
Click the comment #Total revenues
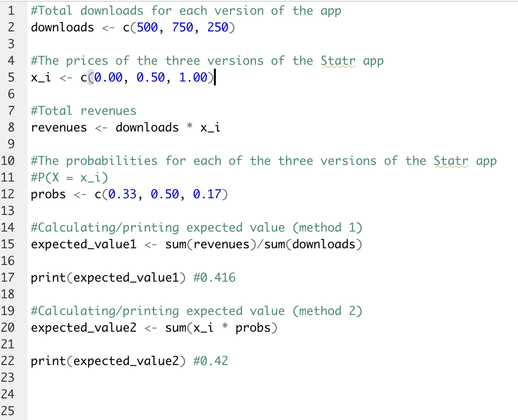pyautogui.click(x=83, y=110)
